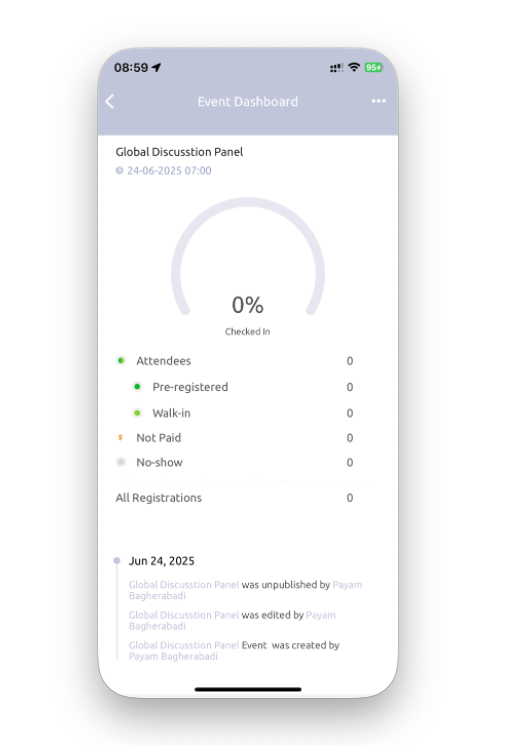Image resolution: width=507 pixels, height=745 pixels.
Task: Click the clock icon beside event date
Action: 119,171
